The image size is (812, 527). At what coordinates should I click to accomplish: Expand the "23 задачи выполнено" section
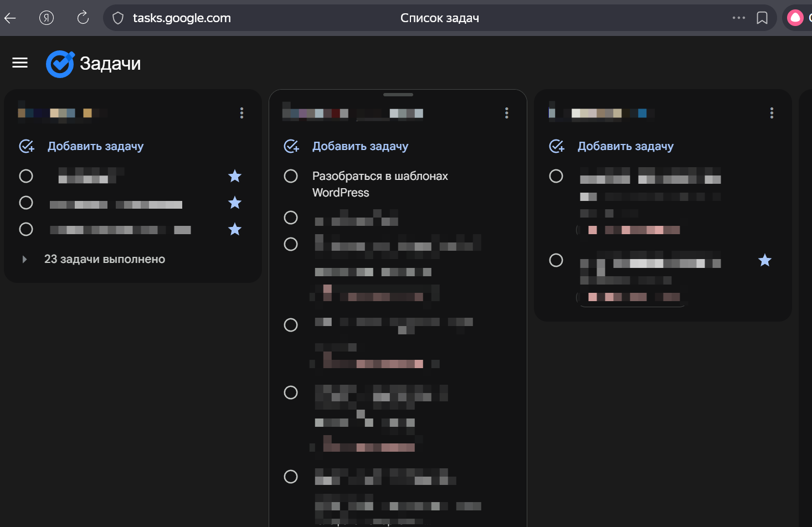pyautogui.click(x=24, y=259)
